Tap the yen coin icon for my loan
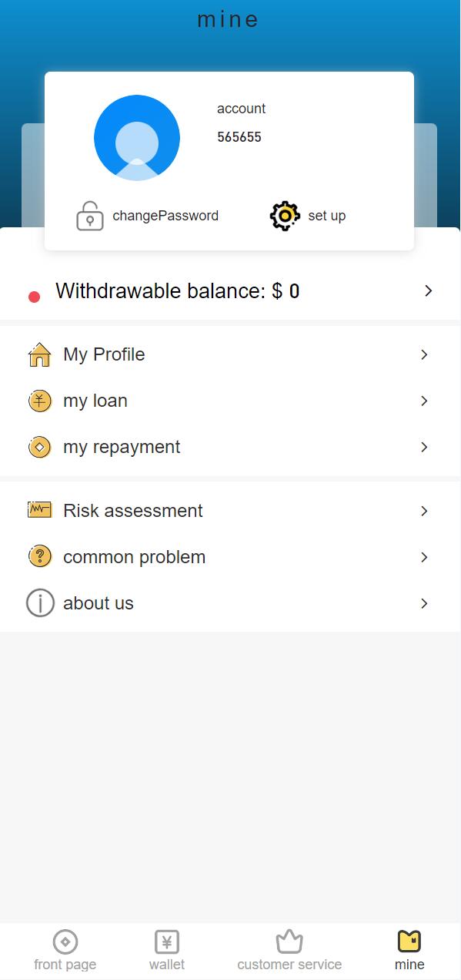 (x=39, y=401)
